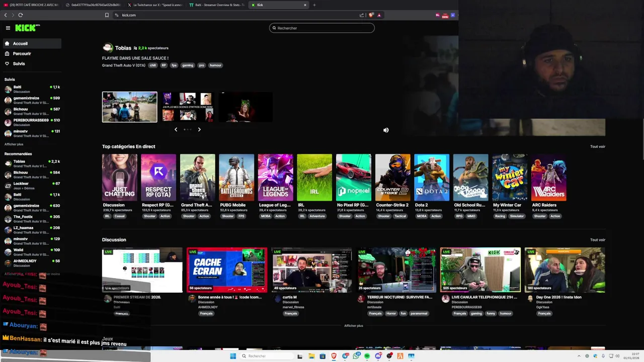The image size is (644, 362).
Task: Open File Explorer from the taskbar
Action: (x=311, y=356)
